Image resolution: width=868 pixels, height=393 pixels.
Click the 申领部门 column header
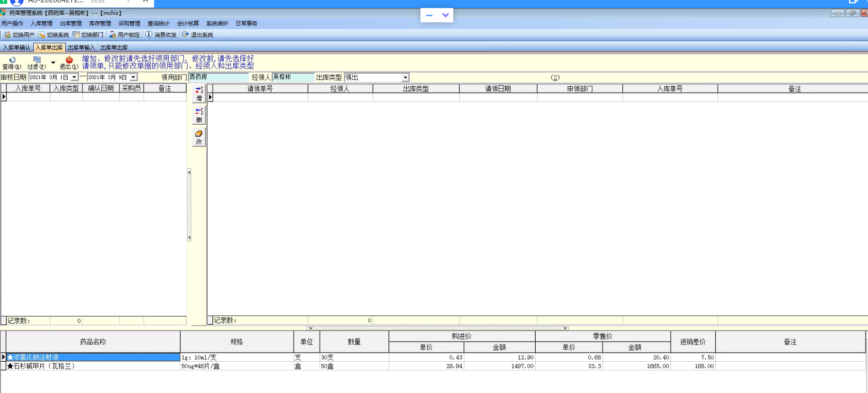coord(580,89)
